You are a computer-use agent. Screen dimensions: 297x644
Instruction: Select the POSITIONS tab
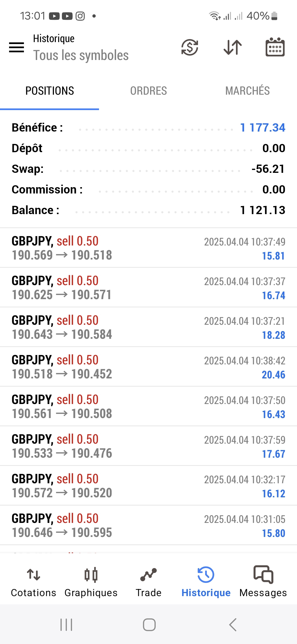50,91
